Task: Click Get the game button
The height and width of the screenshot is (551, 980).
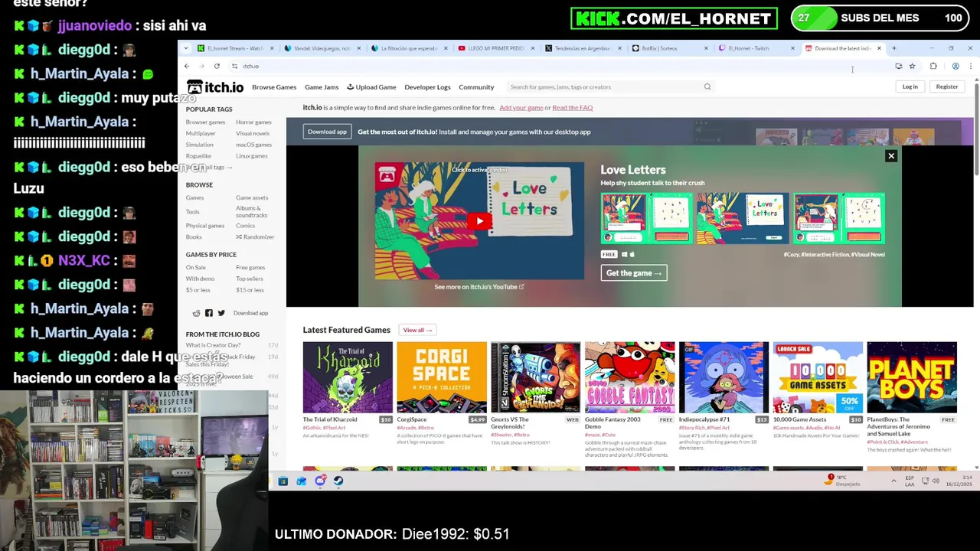Action: (634, 273)
